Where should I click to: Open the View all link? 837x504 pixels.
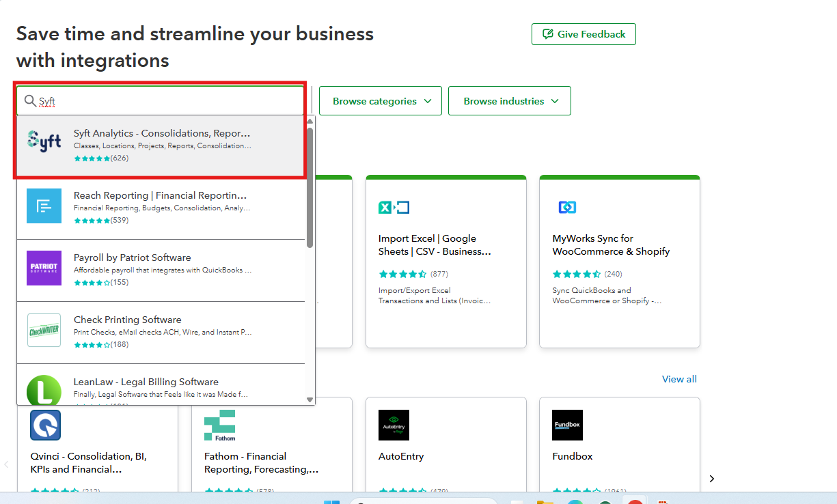pos(679,379)
